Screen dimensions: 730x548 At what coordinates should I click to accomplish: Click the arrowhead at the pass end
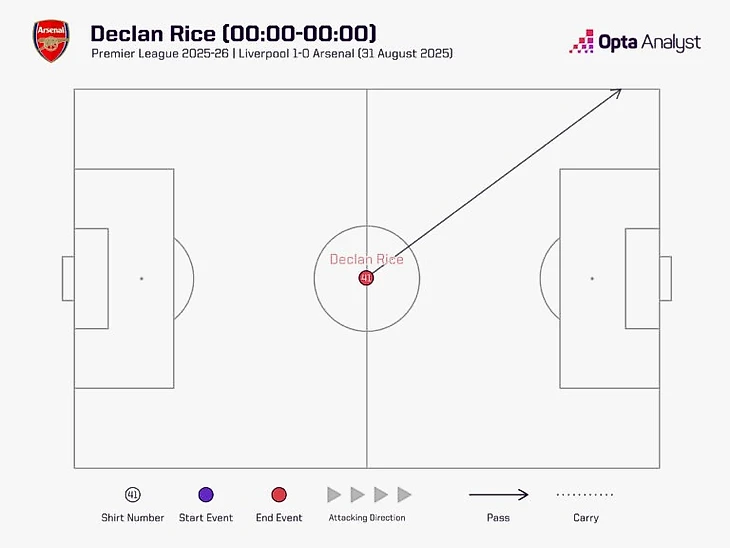click(618, 92)
